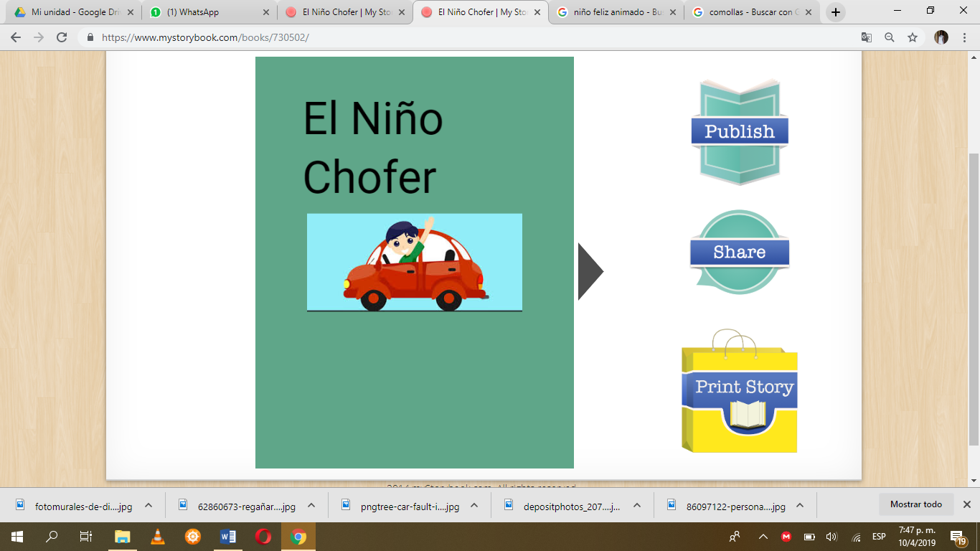The height and width of the screenshot is (551, 980).
Task: Open Opera browser from taskbar
Action: (x=263, y=537)
